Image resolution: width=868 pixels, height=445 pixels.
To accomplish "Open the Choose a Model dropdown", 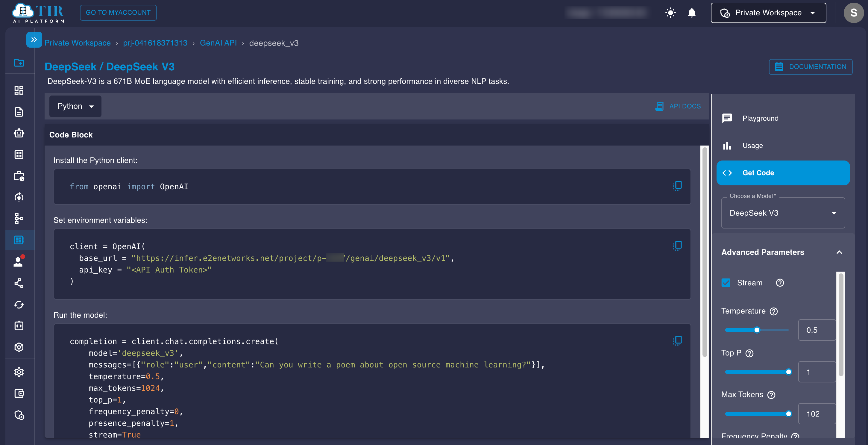I will 783,213.
